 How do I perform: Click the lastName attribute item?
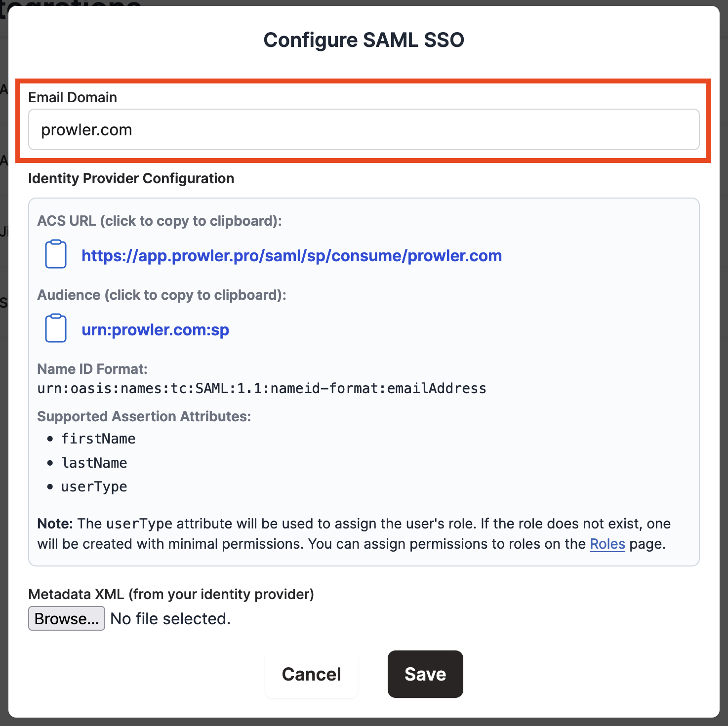[x=94, y=463]
